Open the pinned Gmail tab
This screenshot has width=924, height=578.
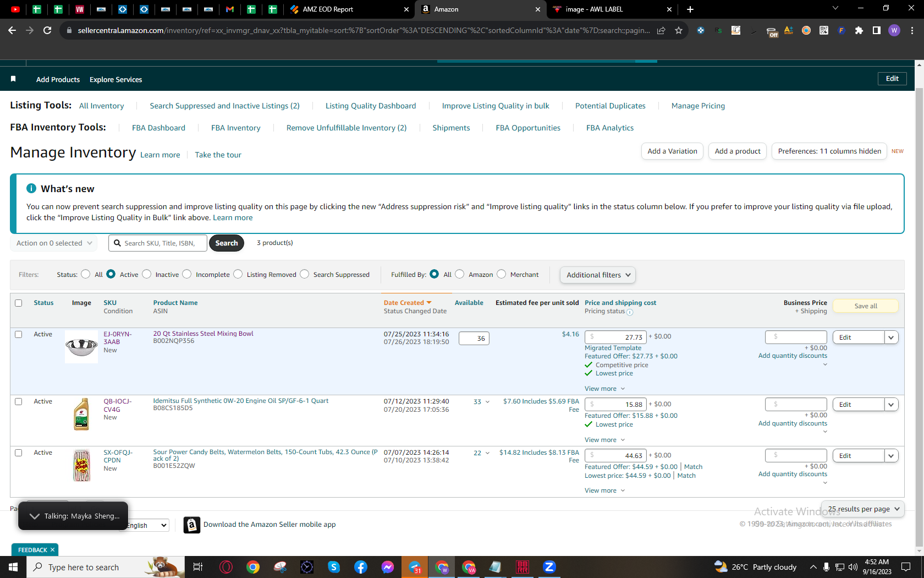tap(230, 9)
